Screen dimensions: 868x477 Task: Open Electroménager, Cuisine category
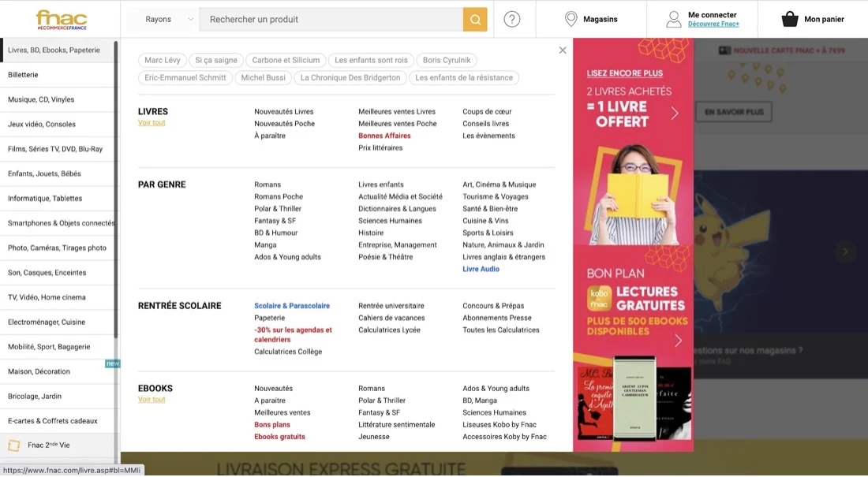tap(59, 322)
